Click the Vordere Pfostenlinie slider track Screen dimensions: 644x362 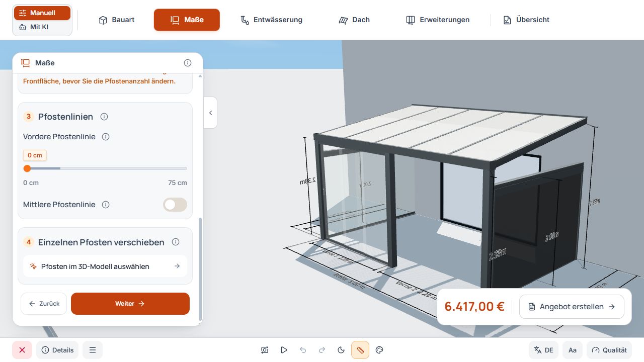(x=105, y=168)
